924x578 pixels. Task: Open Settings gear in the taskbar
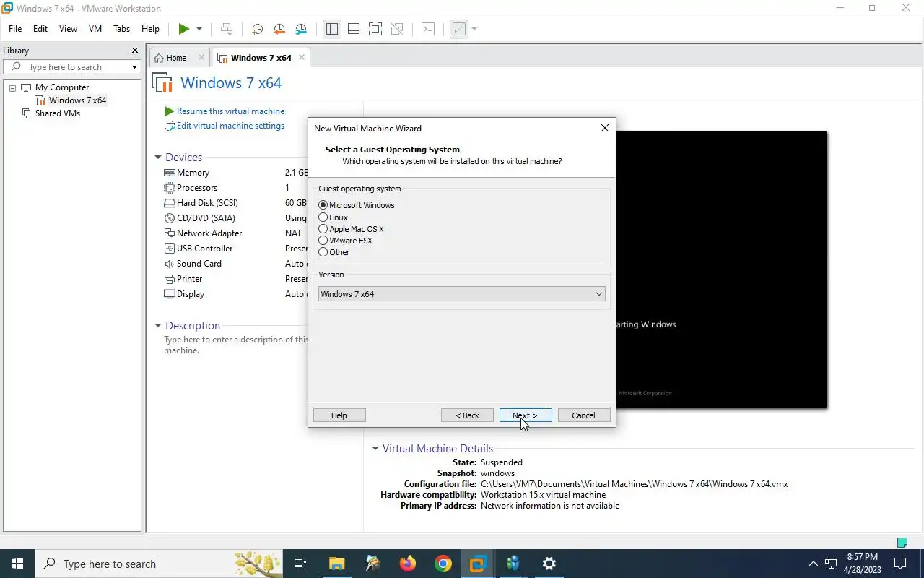[x=549, y=564]
